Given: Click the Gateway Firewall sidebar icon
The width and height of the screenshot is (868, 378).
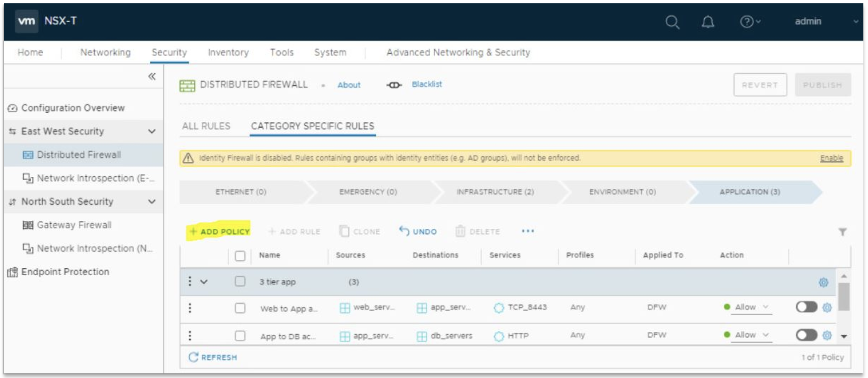Looking at the screenshot, I should (28, 225).
